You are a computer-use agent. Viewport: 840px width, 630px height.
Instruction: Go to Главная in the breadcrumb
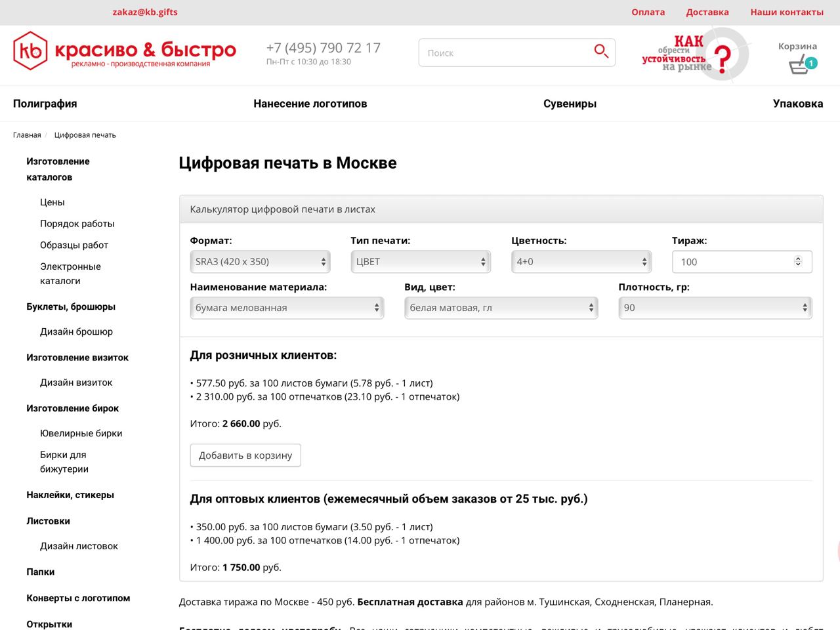(27, 135)
